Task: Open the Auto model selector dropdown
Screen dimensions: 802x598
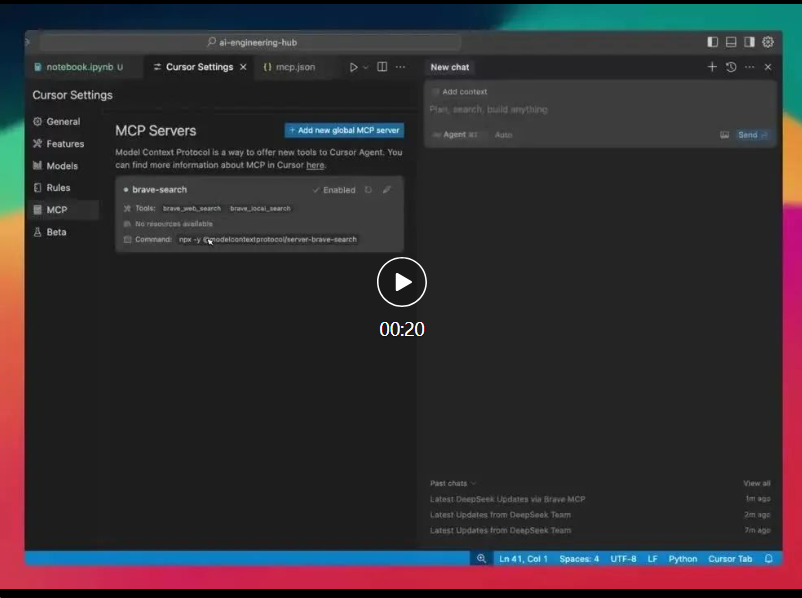Action: [504, 135]
